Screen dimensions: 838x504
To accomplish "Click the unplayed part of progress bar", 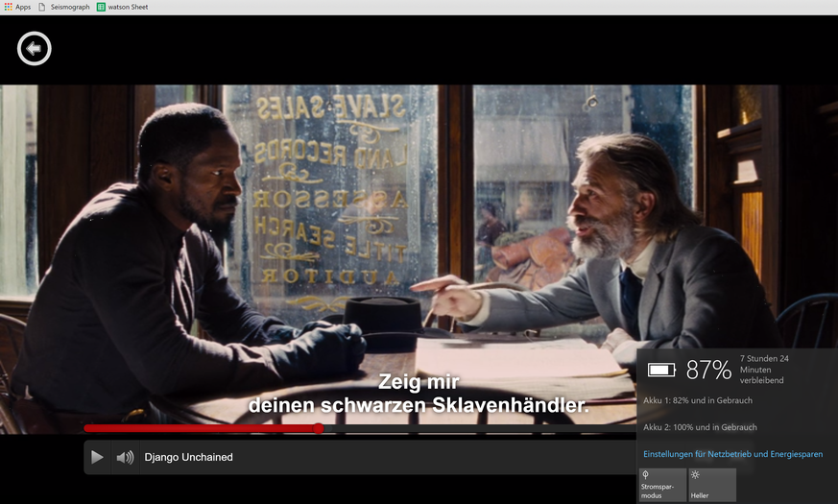I will pos(480,428).
